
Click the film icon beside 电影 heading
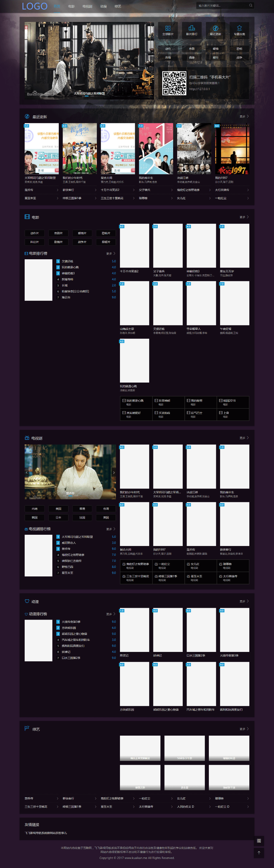click(27, 217)
